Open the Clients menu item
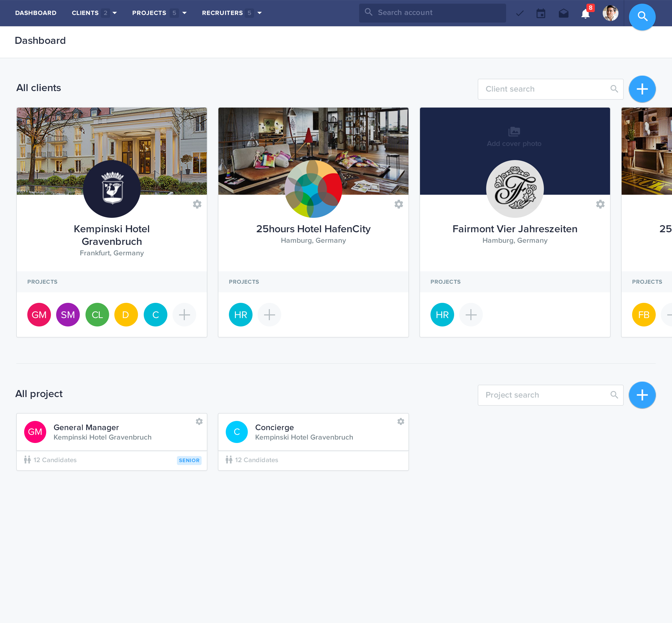This screenshot has height=623, width=672. click(85, 13)
